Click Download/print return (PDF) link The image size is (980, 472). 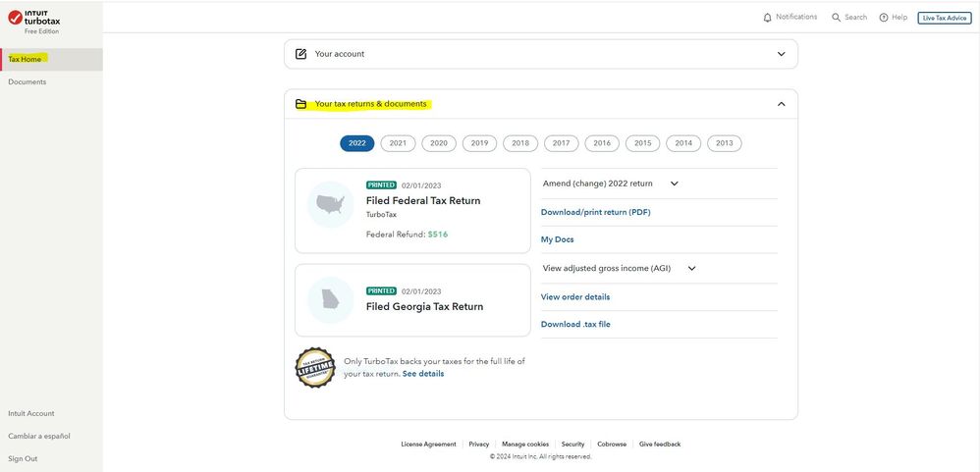click(595, 212)
